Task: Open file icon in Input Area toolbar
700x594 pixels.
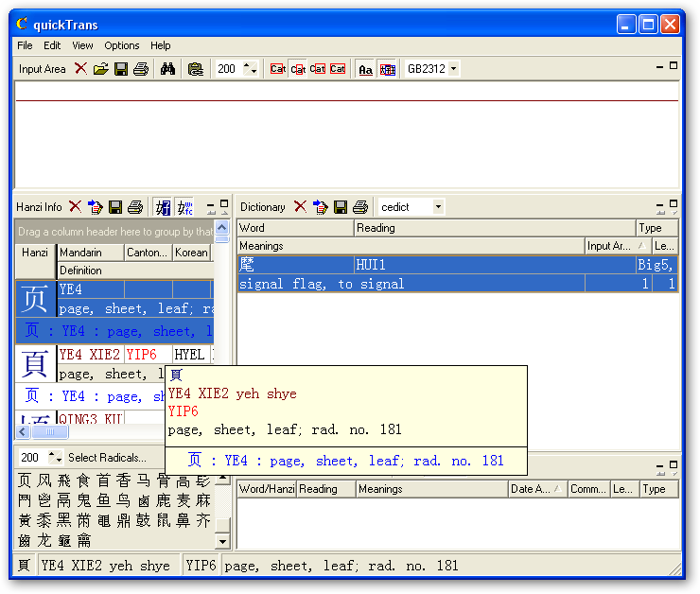Action: pos(101,69)
